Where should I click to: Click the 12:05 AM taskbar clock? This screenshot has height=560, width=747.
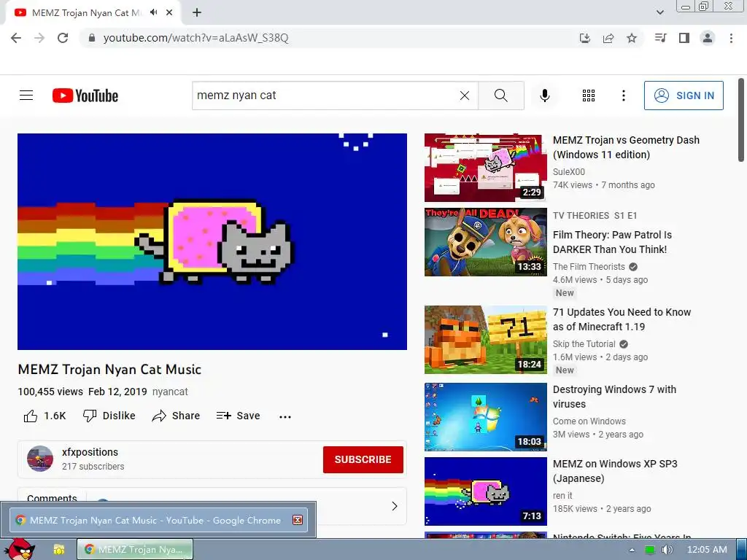point(707,550)
